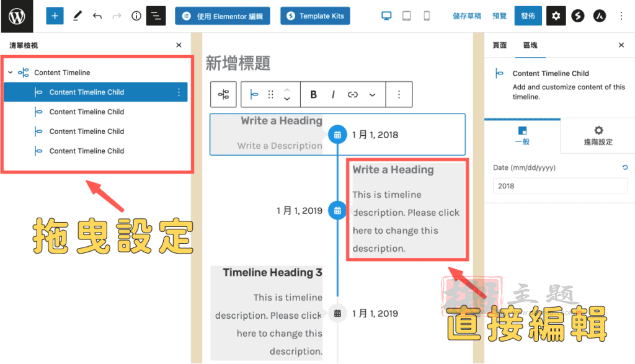Move block up with arrow
Image resolution: width=635 pixels, height=364 pixels.
pos(286,90)
